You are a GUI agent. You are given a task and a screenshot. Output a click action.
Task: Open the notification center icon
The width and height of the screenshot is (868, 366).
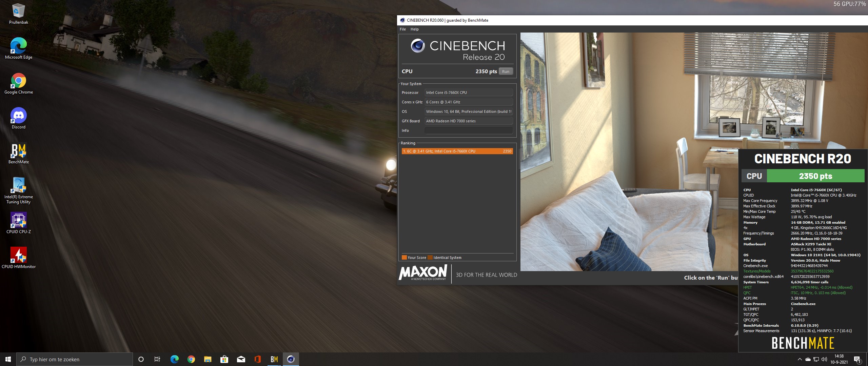point(857,359)
